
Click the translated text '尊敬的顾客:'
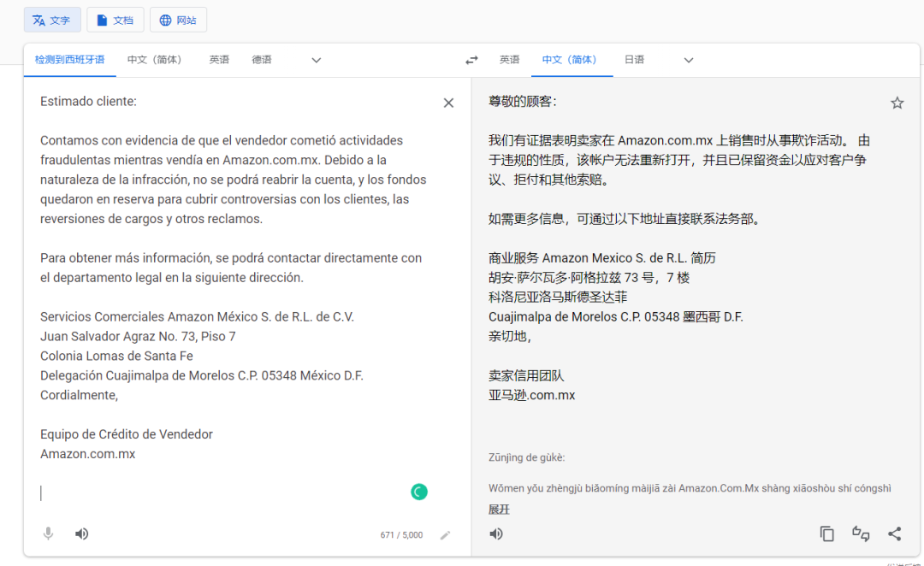point(522,101)
